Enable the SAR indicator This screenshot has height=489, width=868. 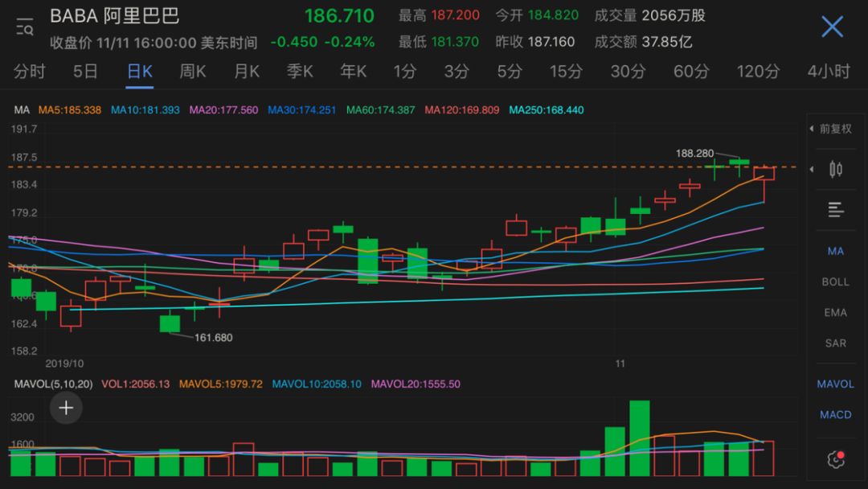(835, 343)
